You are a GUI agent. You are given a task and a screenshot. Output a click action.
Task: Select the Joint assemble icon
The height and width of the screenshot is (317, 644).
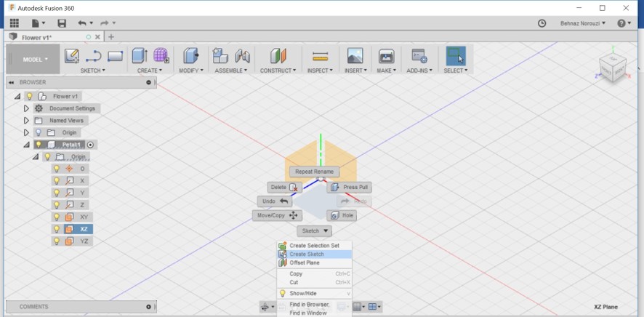point(242,56)
